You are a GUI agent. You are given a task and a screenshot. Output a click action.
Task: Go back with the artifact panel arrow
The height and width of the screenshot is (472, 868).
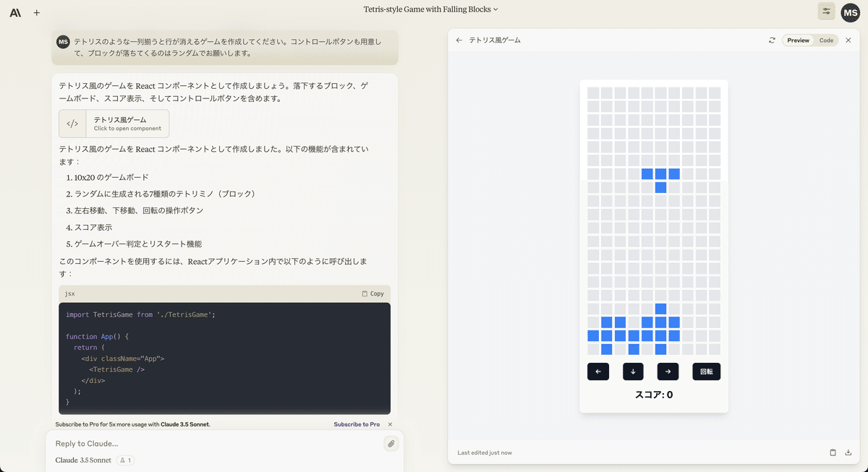(459, 40)
